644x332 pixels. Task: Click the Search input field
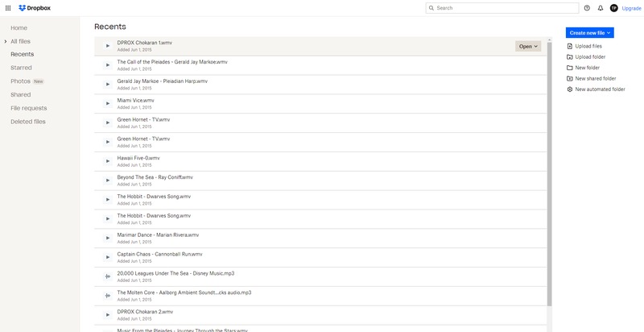(x=502, y=8)
